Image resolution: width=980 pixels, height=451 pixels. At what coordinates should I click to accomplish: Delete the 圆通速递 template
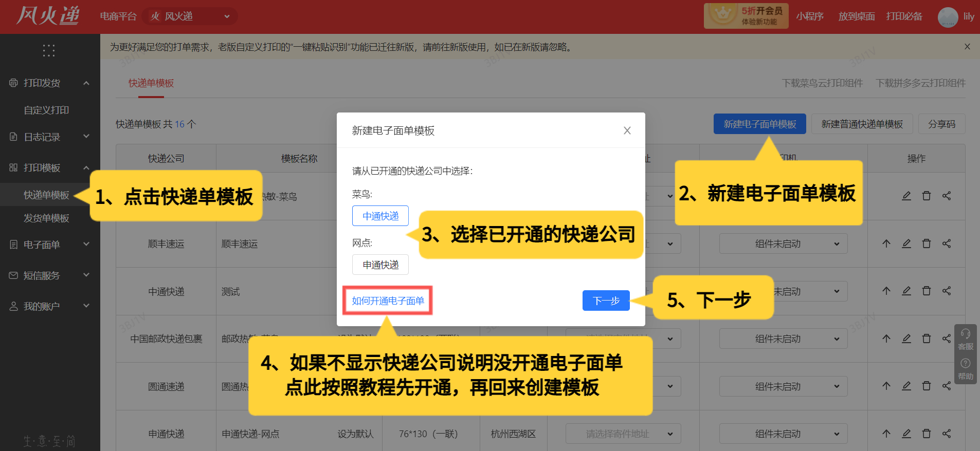click(x=927, y=386)
